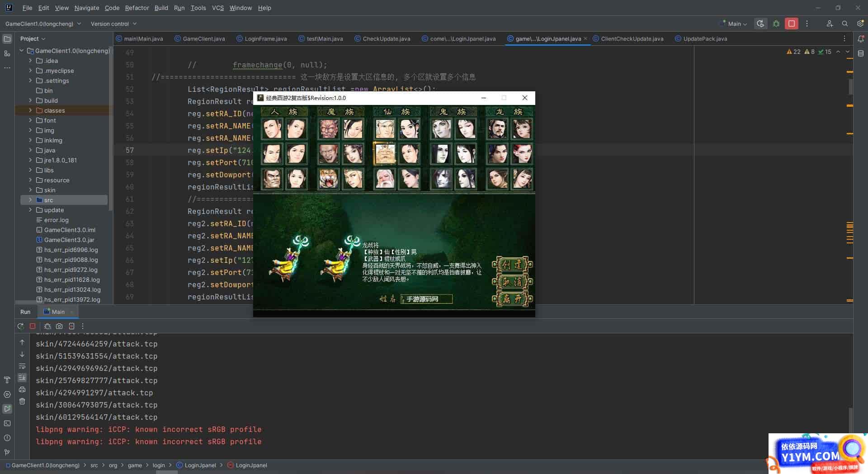Open the Database tool window icon

(861, 53)
